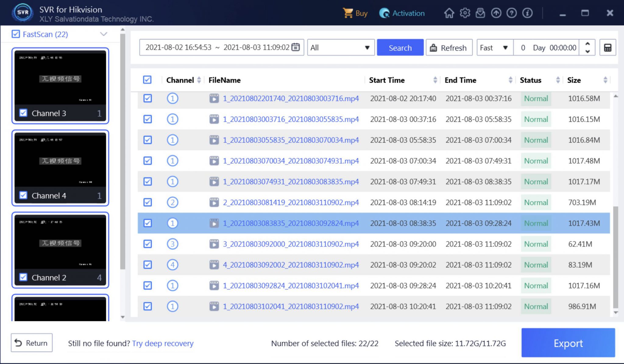The height and width of the screenshot is (364, 624).
Task: Uncheck the select-all checkbox in the table header
Action: tap(147, 80)
